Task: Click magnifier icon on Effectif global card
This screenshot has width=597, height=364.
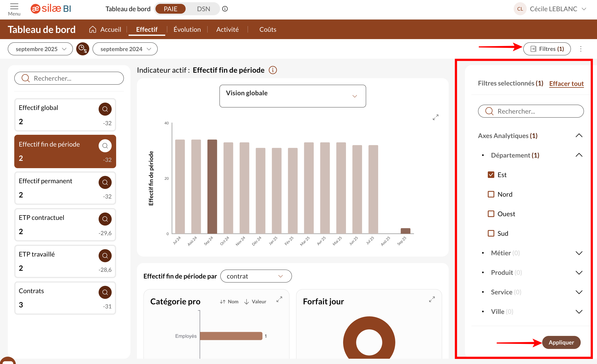Action: tap(105, 109)
